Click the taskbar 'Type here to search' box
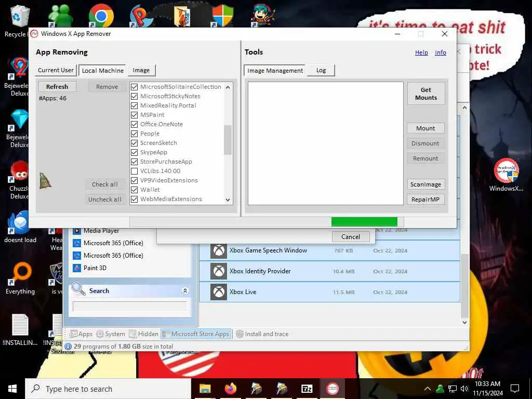 [108, 389]
